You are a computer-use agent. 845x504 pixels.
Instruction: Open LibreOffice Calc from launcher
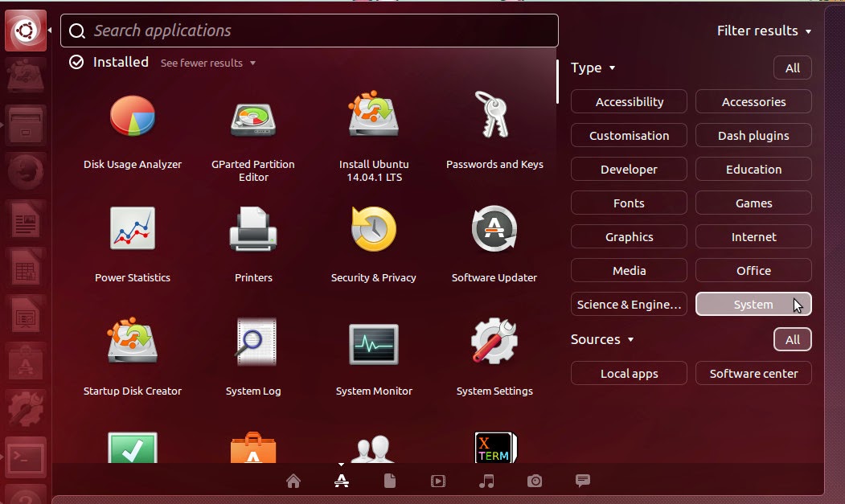click(26, 268)
